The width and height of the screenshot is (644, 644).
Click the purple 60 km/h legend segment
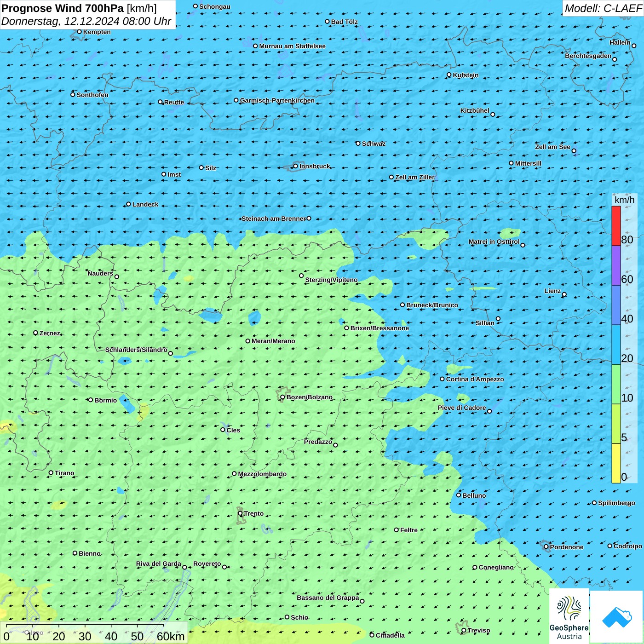pyautogui.click(x=616, y=265)
